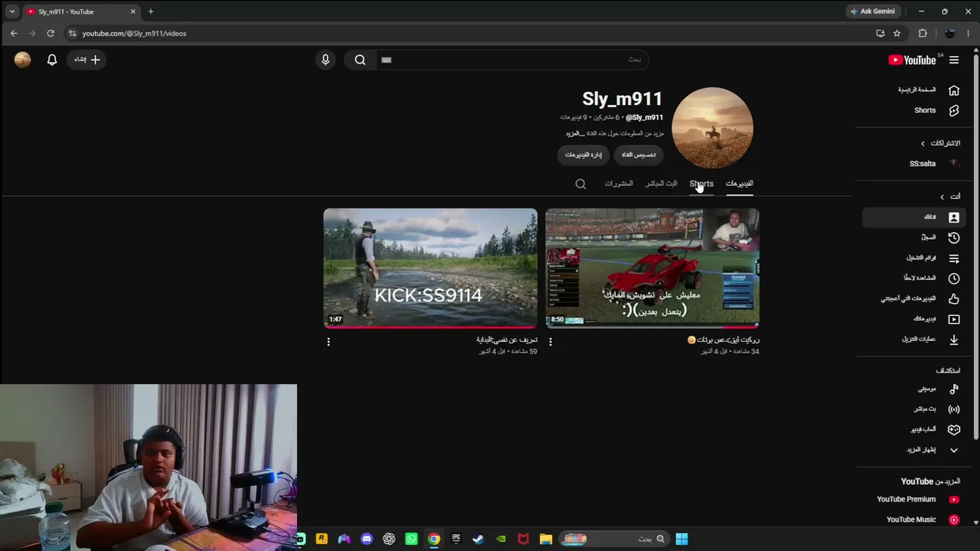This screenshot has width=980, height=551.
Task: Open Epic Games Launcher from taskbar
Action: [456, 539]
